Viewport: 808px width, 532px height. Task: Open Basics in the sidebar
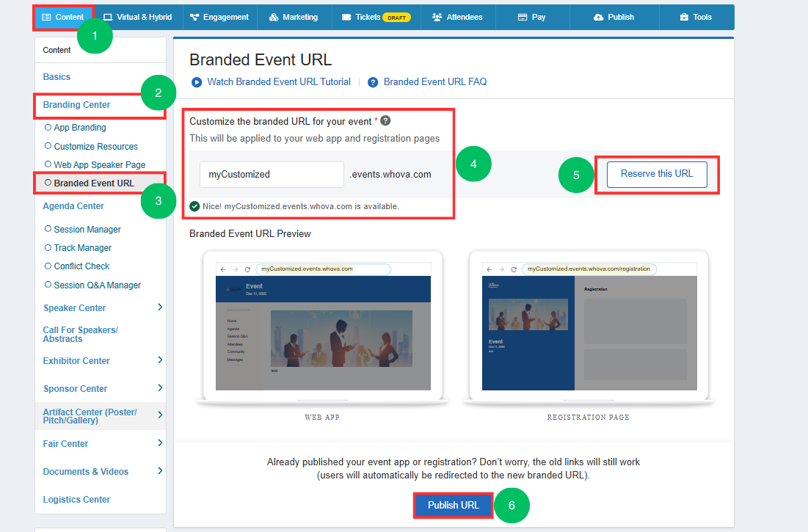click(x=57, y=77)
